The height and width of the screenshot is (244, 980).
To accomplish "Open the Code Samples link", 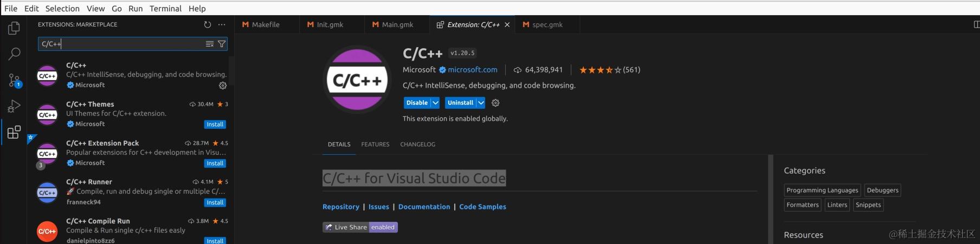I will click(482, 207).
